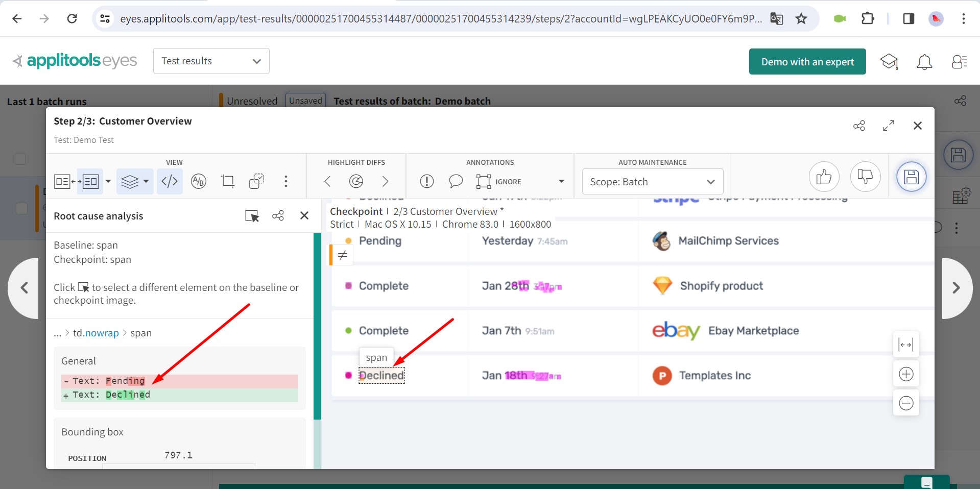Bookmark this page with star icon
Image resolution: width=980 pixels, height=489 pixels.
coord(801,19)
